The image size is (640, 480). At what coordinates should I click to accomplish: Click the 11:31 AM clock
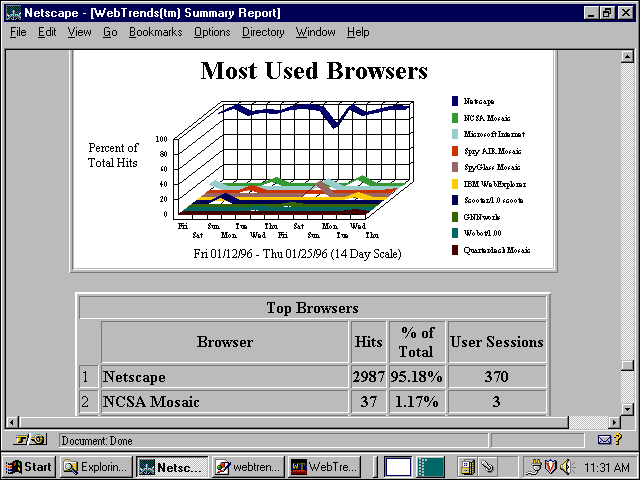(x=607, y=467)
